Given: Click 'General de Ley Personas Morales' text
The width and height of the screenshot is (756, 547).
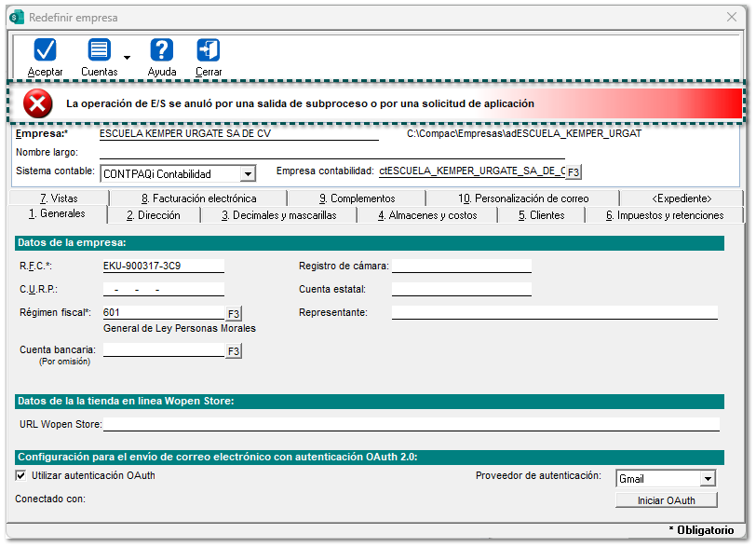Looking at the screenshot, I should 180,329.
